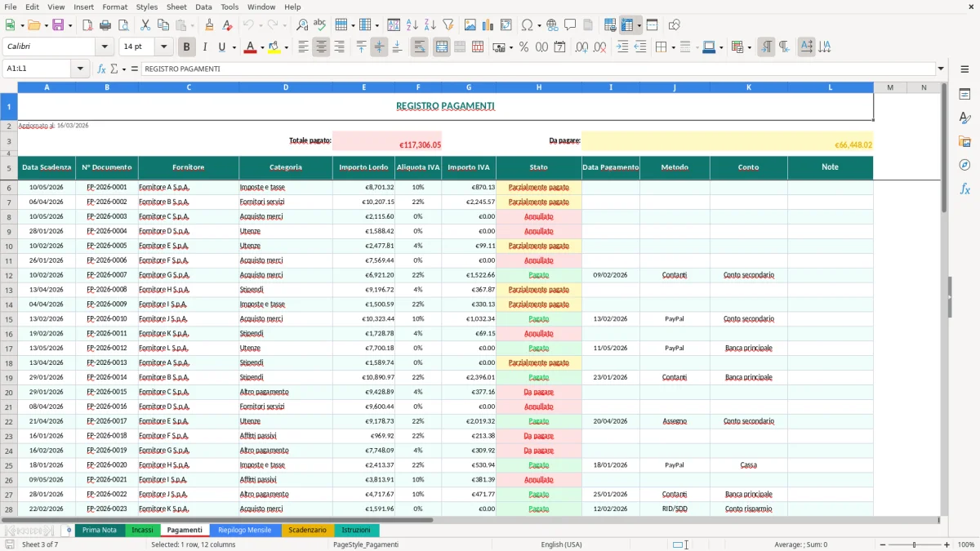Sort descending
The height and width of the screenshot is (551, 980).
pos(430,25)
